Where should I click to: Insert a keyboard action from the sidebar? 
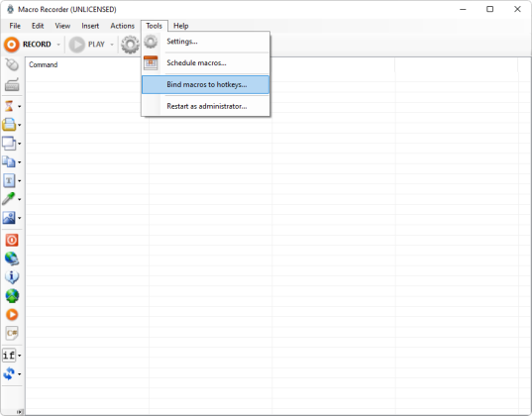click(x=12, y=84)
